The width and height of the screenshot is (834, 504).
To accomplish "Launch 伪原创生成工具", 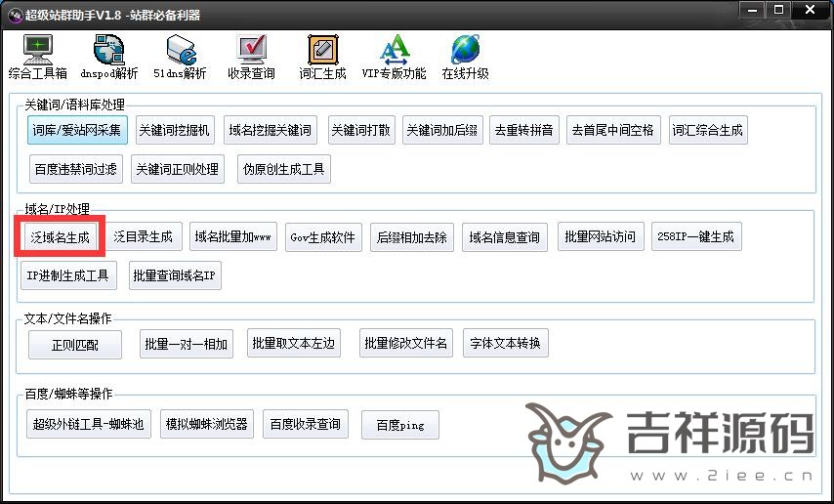I will click(x=284, y=169).
